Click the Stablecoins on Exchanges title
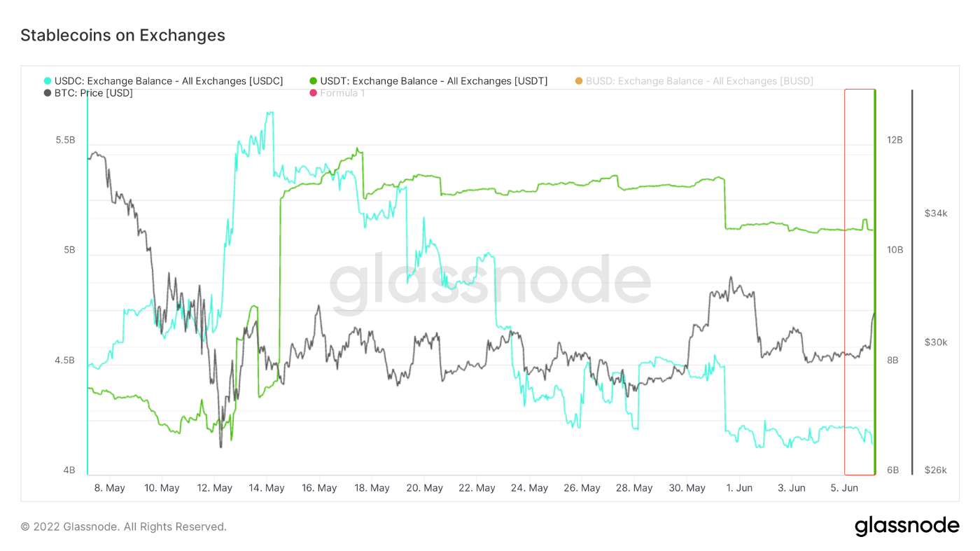 (122, 35)
